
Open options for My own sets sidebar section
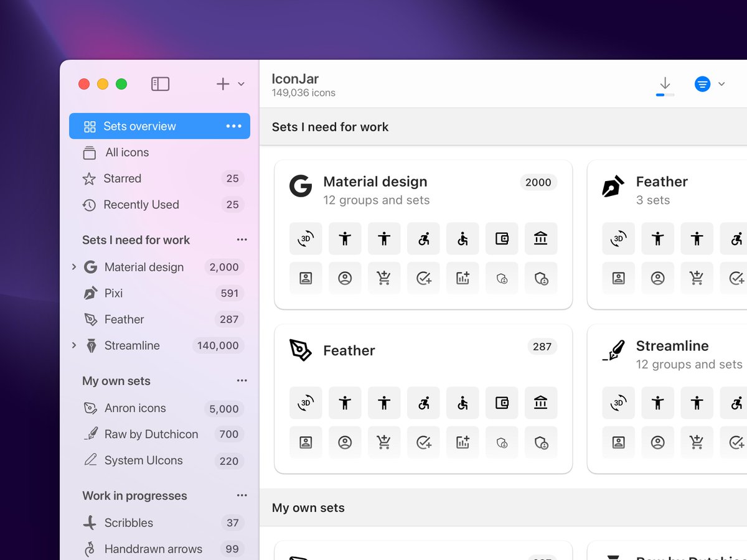(242, 381)
